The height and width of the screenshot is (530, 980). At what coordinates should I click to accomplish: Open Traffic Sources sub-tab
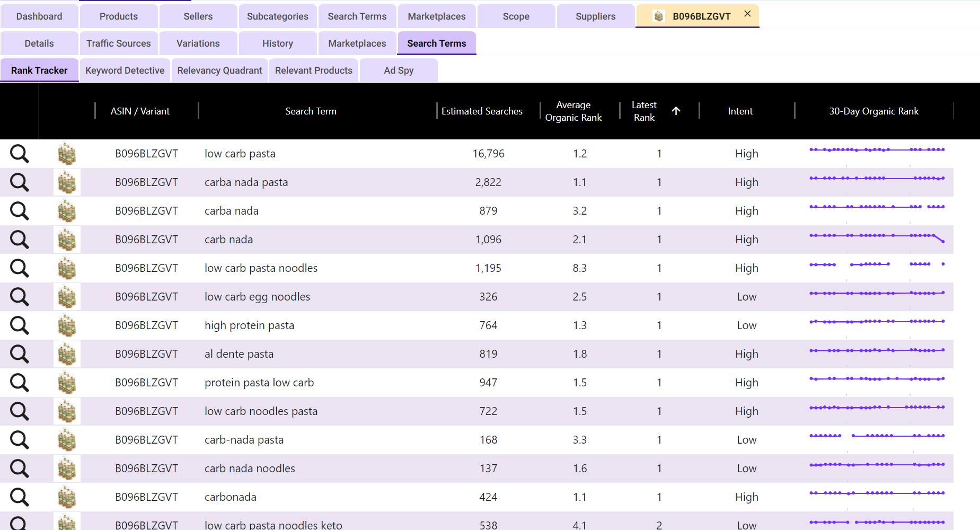119,43
